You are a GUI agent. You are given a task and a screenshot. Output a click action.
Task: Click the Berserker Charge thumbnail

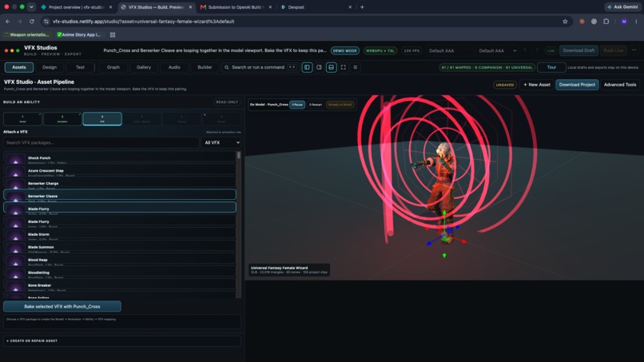16,184
